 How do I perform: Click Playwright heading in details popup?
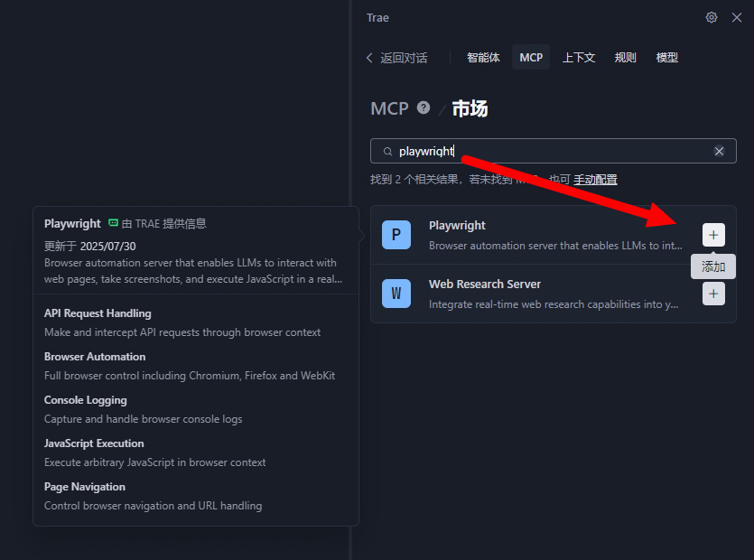72,224
